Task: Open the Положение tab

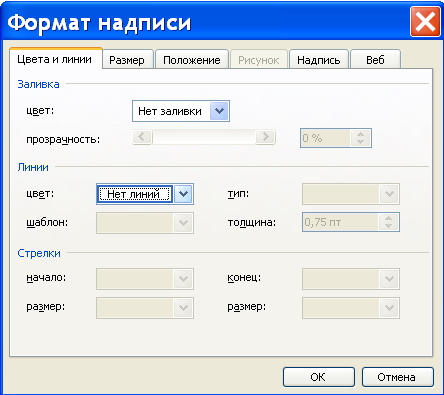Action: pyautogui.click(x=192, y=60)
